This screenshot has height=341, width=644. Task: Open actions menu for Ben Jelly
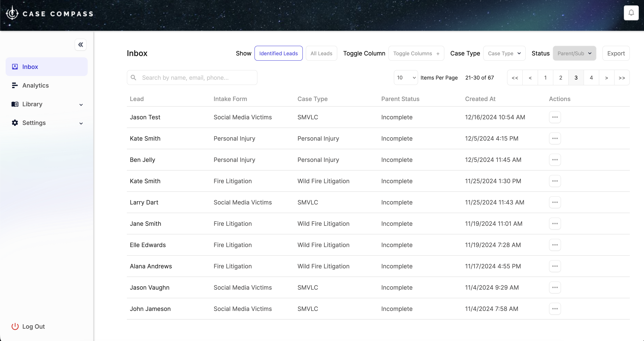555,160
